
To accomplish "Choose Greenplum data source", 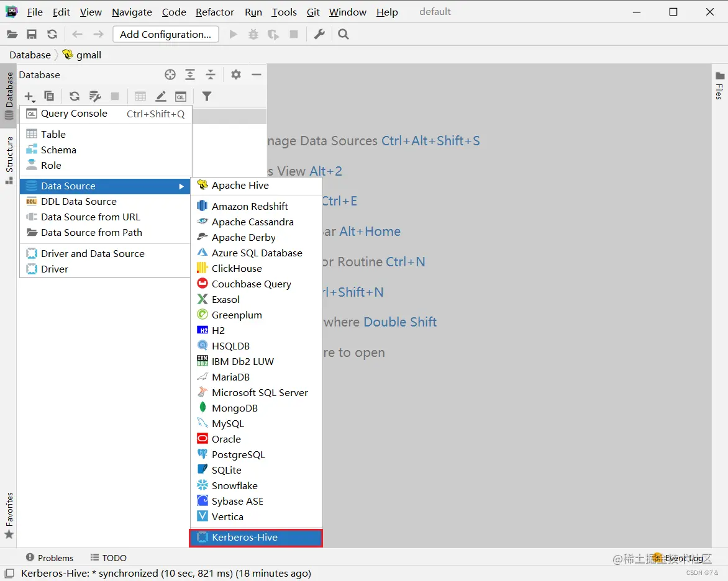I will 257,315.
